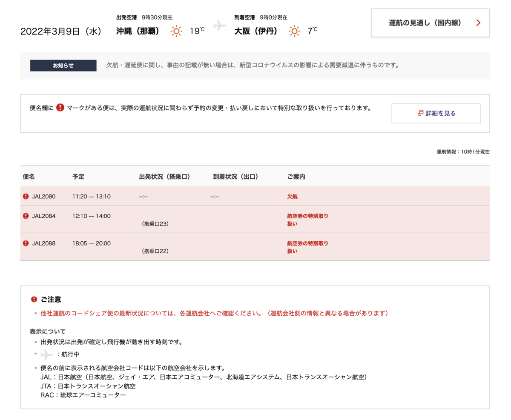Click 航空券の特別取り扱い for JAL2084 row
The width and height of the screenshot is (511, 420).
(x=307, y=220)
